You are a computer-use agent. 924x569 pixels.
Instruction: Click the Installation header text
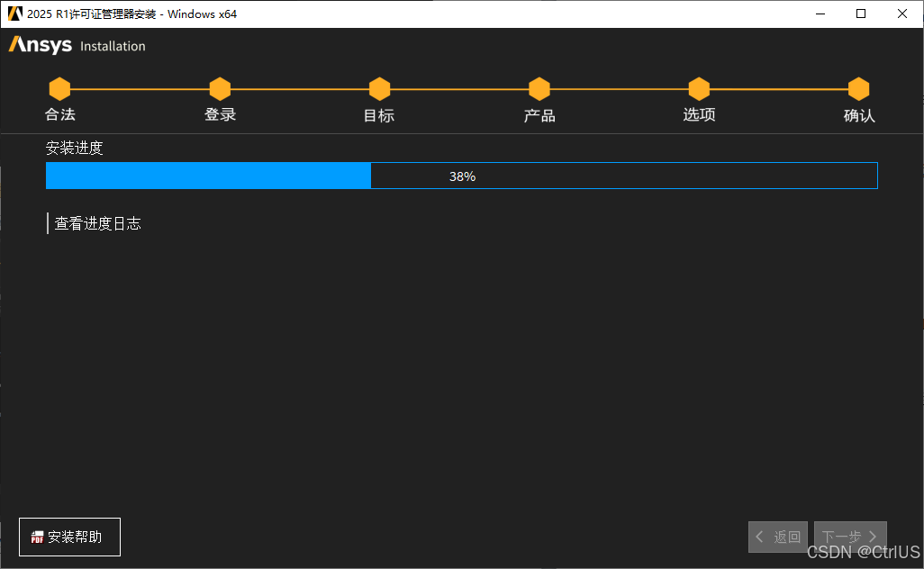(x=113, y=46)
